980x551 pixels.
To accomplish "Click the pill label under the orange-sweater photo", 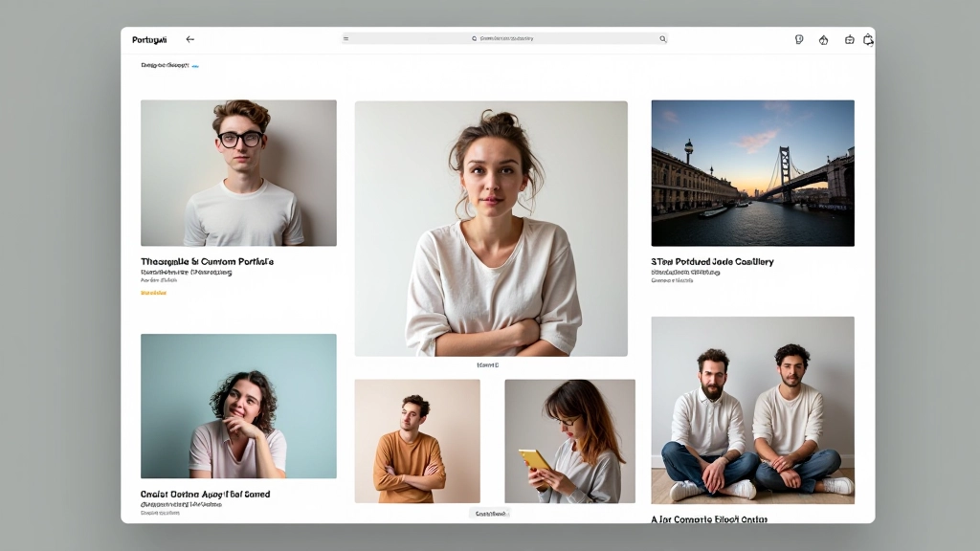I will [489, 513].
